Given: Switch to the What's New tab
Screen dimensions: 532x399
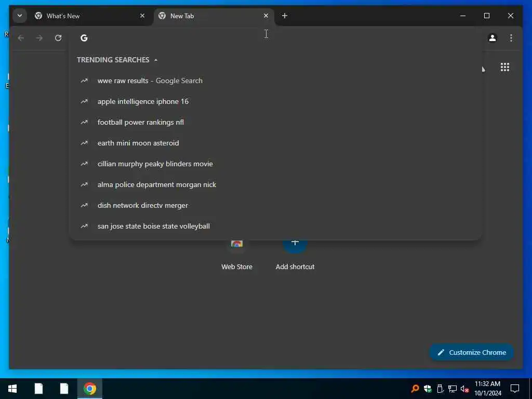Looking at the screenshot, I should point(90,16).
